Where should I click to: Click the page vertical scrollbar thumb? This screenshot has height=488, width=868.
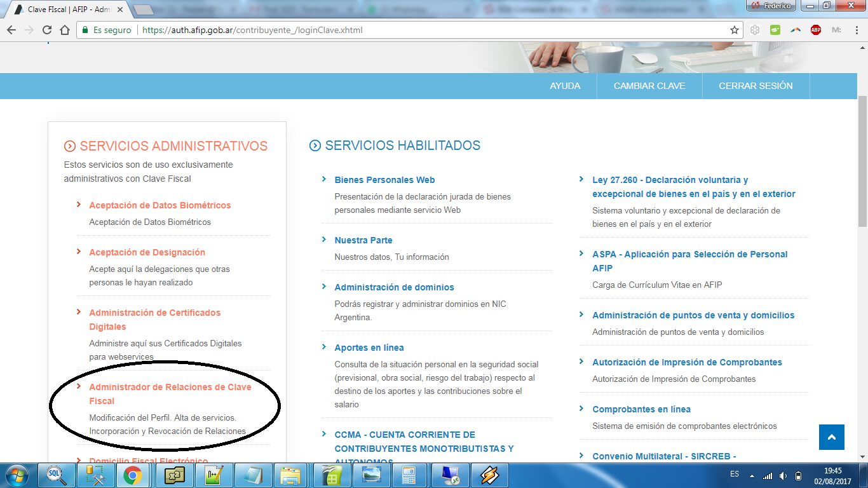tap(862, 162)
